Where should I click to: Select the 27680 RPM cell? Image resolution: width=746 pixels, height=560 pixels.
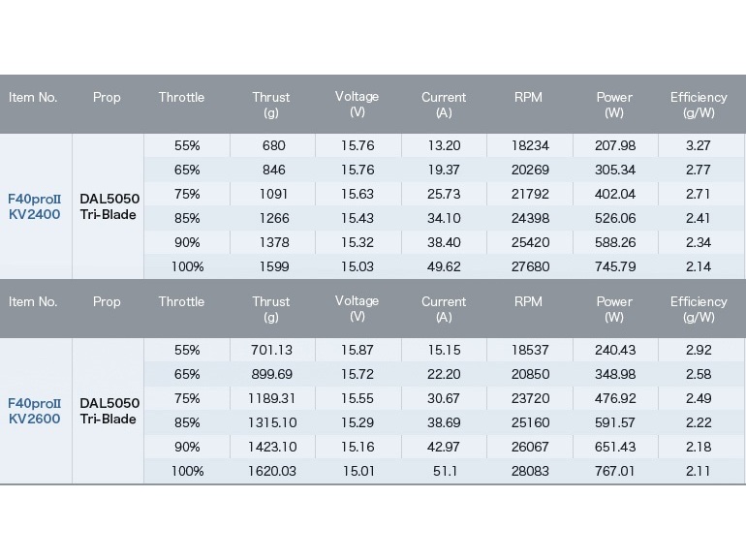pos(530,267)
